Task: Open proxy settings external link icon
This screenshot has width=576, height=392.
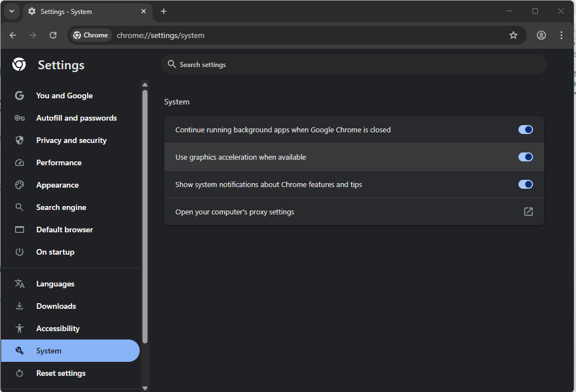Action: click(528, 212)
